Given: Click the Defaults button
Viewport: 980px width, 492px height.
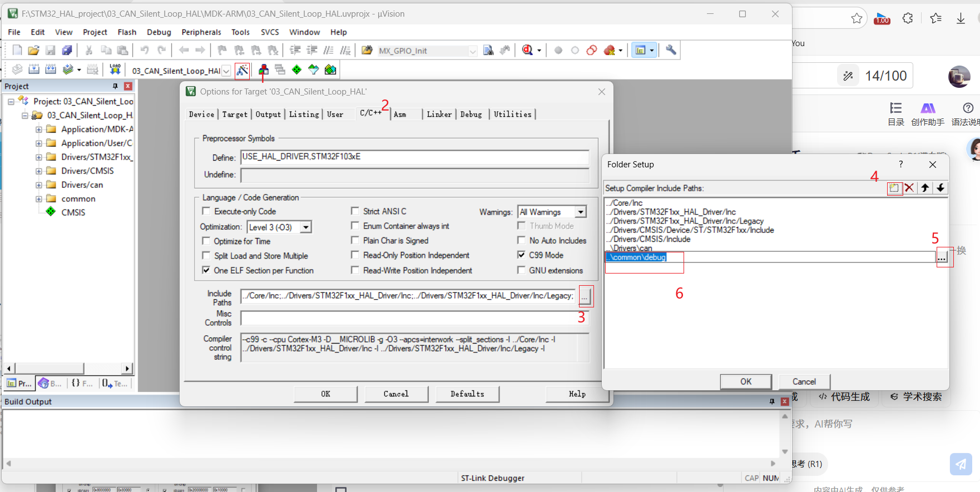Looking at the screenshot, I should 467,394.
